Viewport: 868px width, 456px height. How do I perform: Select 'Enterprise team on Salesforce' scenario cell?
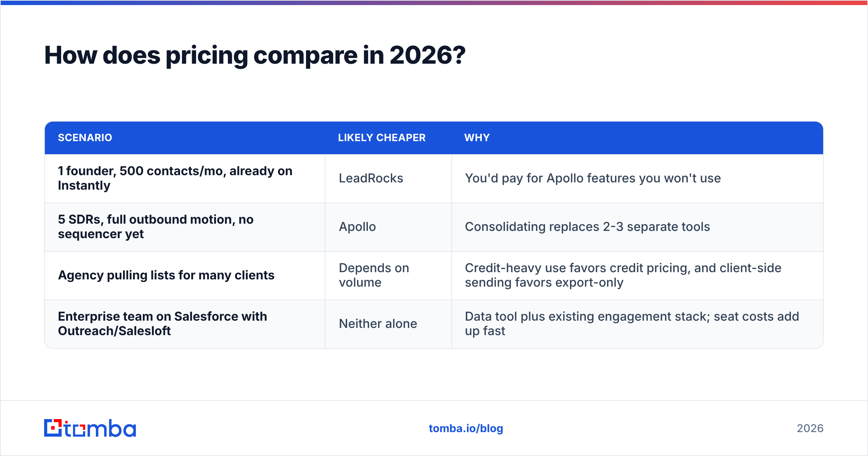click(x=185, y=324)
